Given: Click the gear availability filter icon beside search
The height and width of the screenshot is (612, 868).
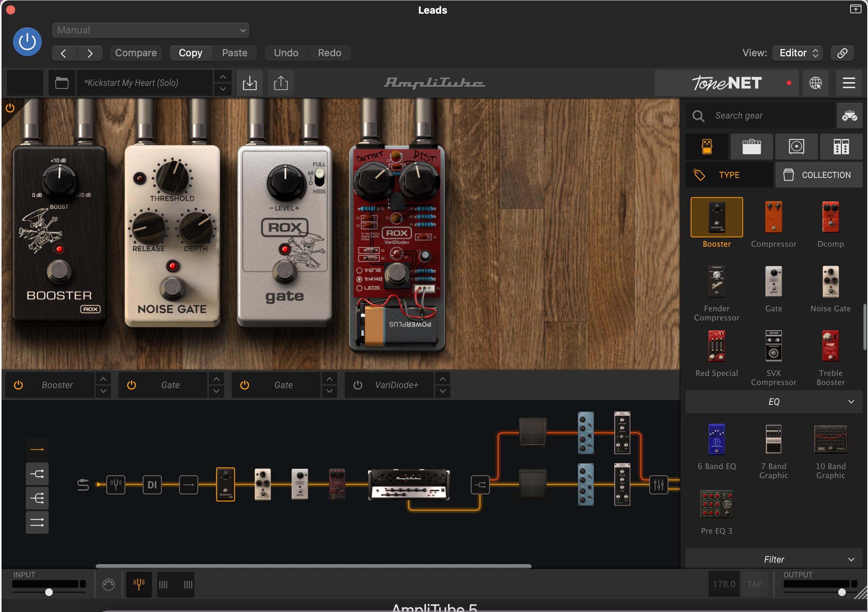Looking at the screenshot, I should point(849,116).
